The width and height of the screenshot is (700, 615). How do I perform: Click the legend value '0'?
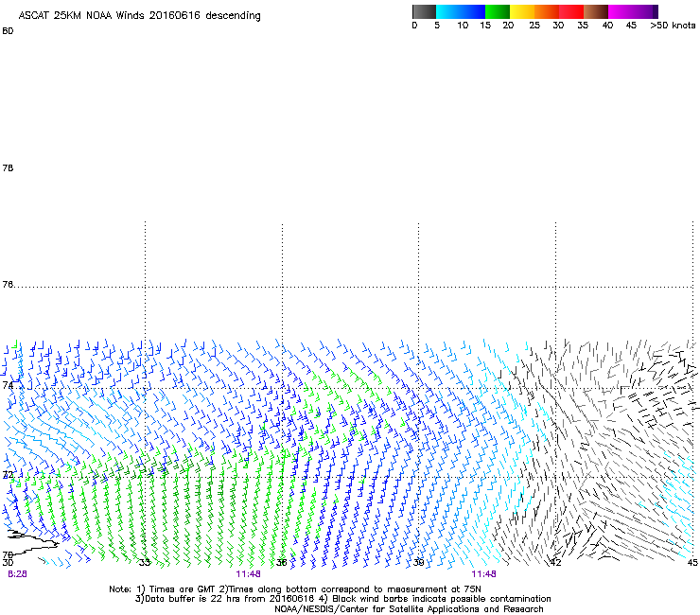click(x=414, y=26)
